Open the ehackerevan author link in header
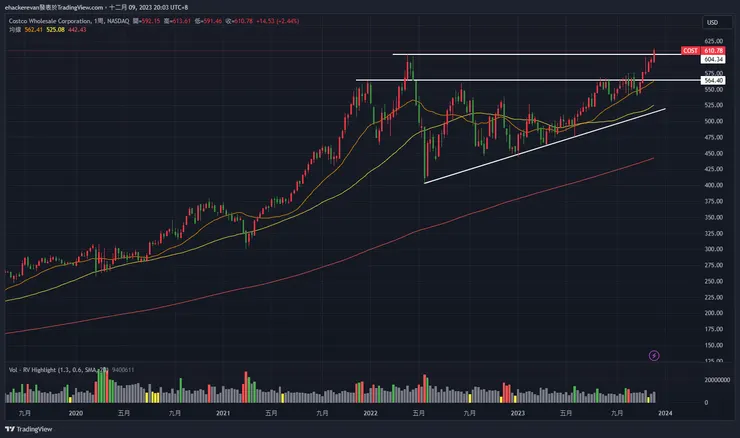Image resolution: width=740 pixels, height=438 pixels. [x=22, y=8]
